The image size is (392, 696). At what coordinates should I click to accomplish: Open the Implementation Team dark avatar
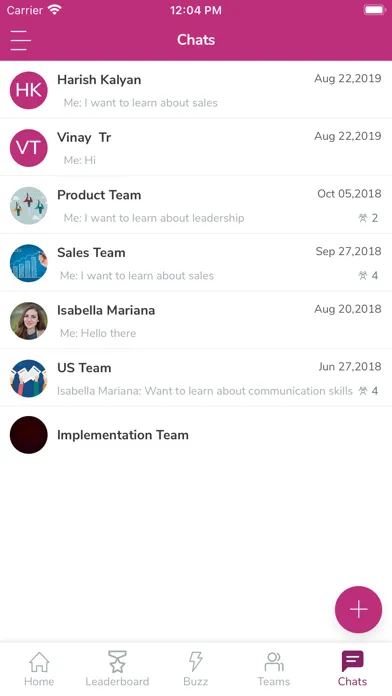[28, 435]
